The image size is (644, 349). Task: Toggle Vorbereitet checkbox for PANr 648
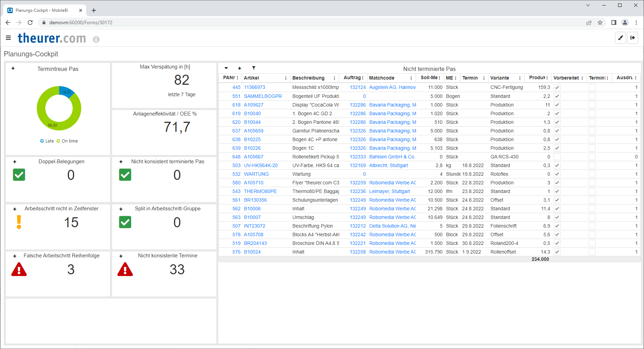point(557,157)
